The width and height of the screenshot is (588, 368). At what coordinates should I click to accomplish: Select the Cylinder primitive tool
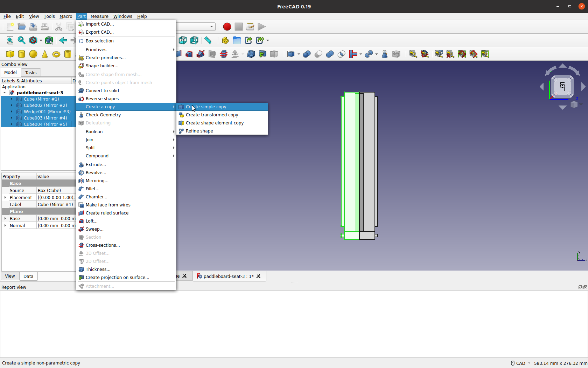pos(21,54)
